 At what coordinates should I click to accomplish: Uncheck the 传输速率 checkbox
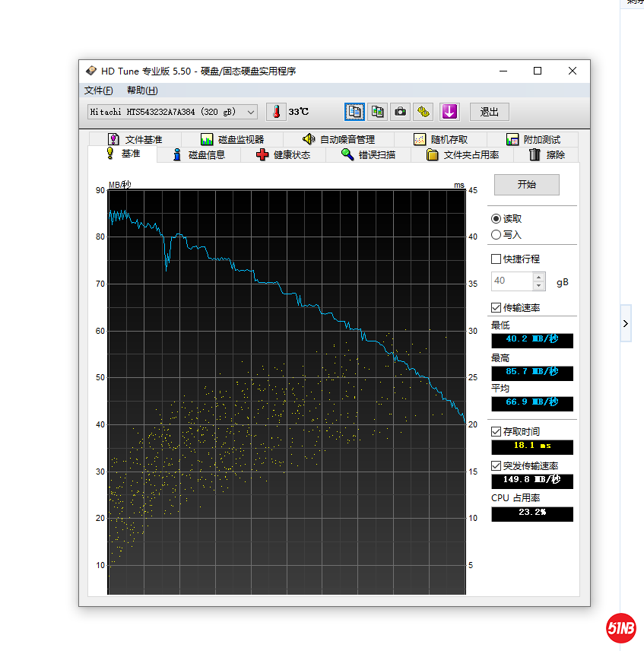(x=496, y=308)
